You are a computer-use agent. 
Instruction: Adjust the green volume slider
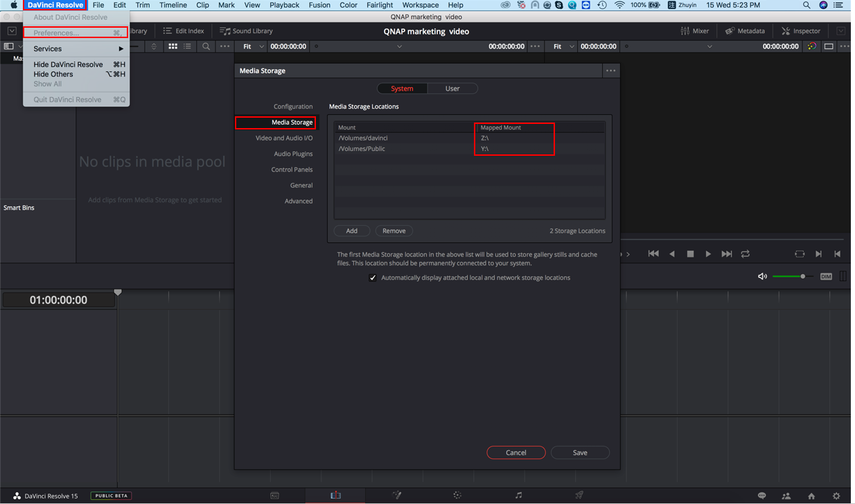(793, 276)
